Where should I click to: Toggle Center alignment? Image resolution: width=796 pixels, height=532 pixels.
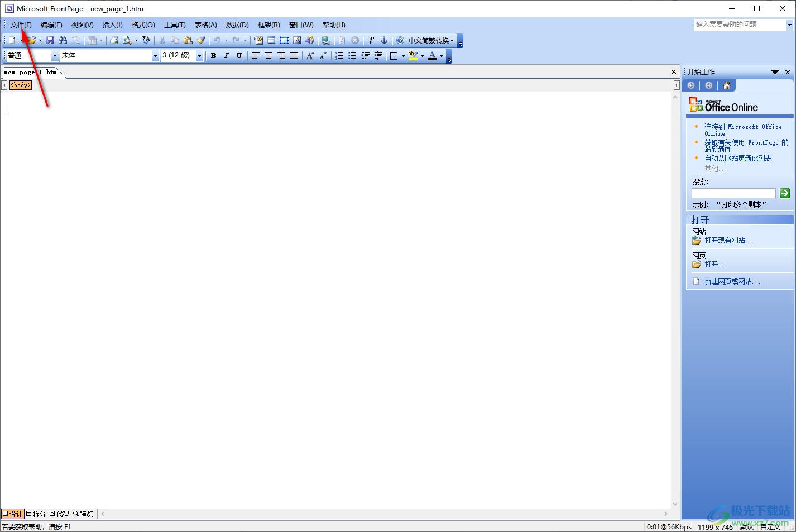point(268,56)
